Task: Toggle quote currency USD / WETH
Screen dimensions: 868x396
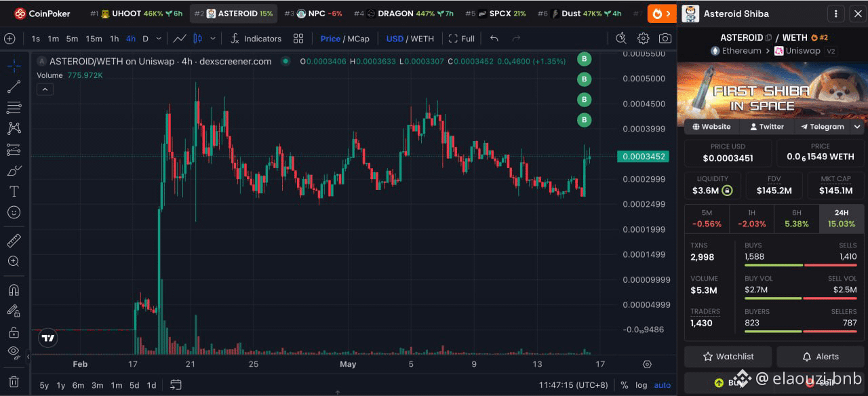Action: tap(409, 39)
